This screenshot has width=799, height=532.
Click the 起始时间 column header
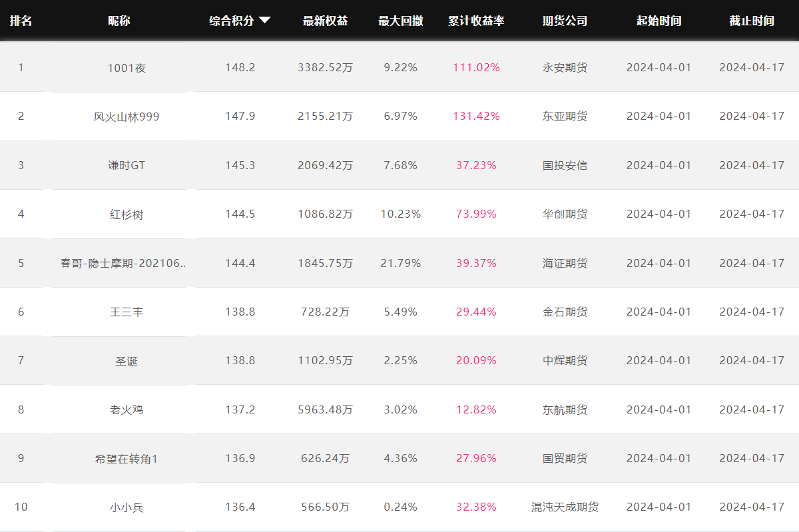pos(659,21)
